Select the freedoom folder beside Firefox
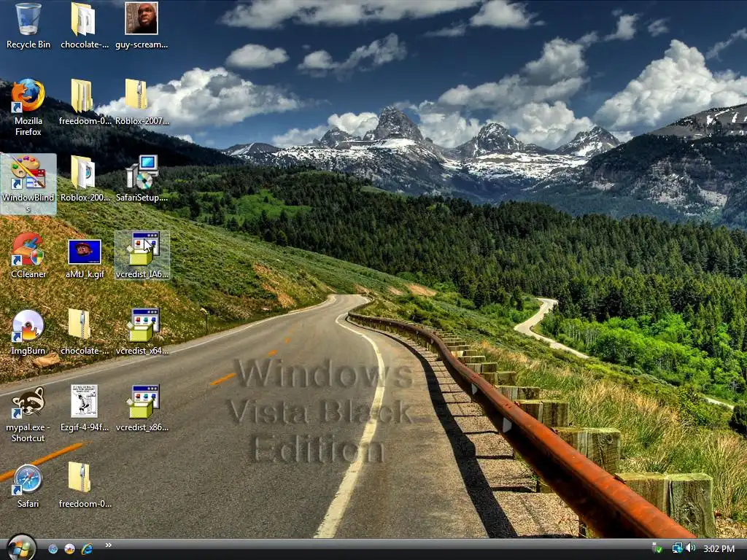This screenshot has width=747, height=560. [85, 102]
